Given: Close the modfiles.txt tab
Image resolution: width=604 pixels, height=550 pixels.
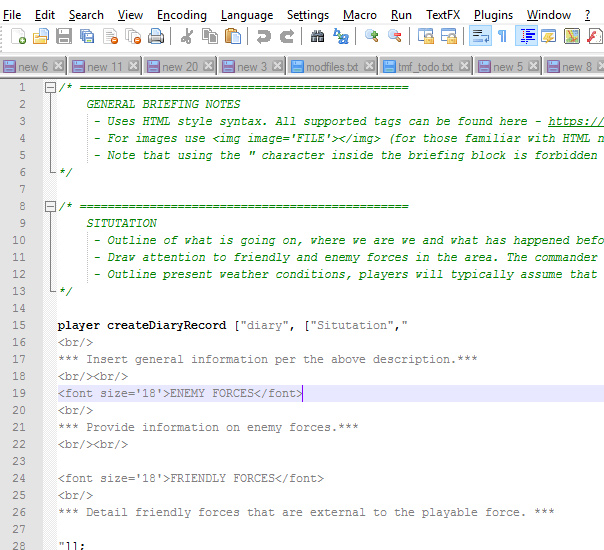Looking at the screenshot, I should click(369, 66).
